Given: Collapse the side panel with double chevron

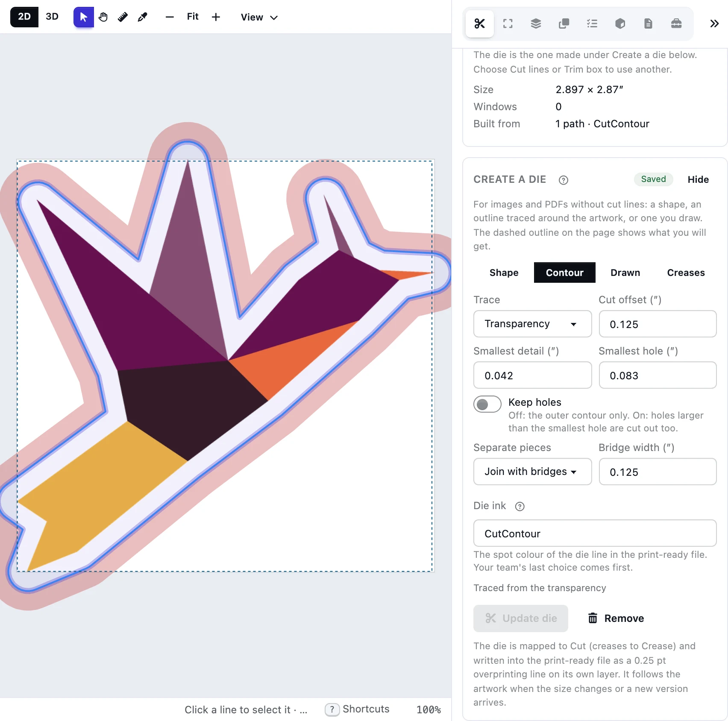Looking at the screenshot, I should click(714, 23).
